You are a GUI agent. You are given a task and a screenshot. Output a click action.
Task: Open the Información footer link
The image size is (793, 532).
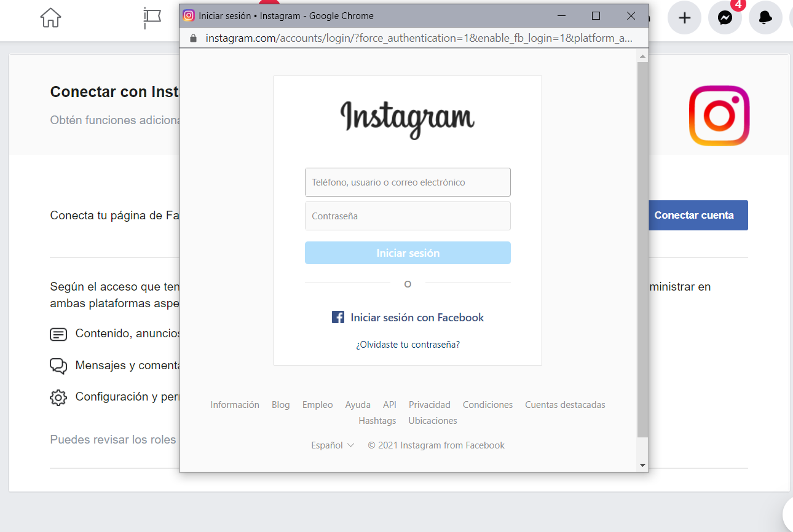pyautogui.click(x=235, y=405)
